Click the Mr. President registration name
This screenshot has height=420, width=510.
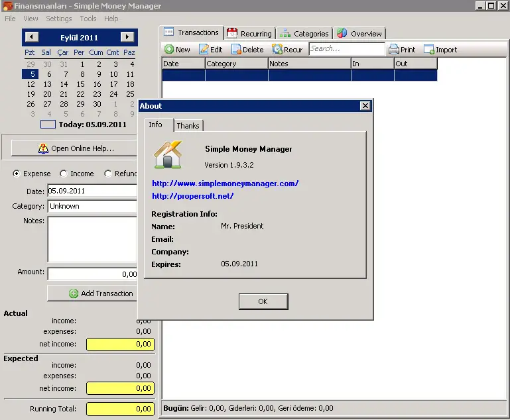coord(242,226)
